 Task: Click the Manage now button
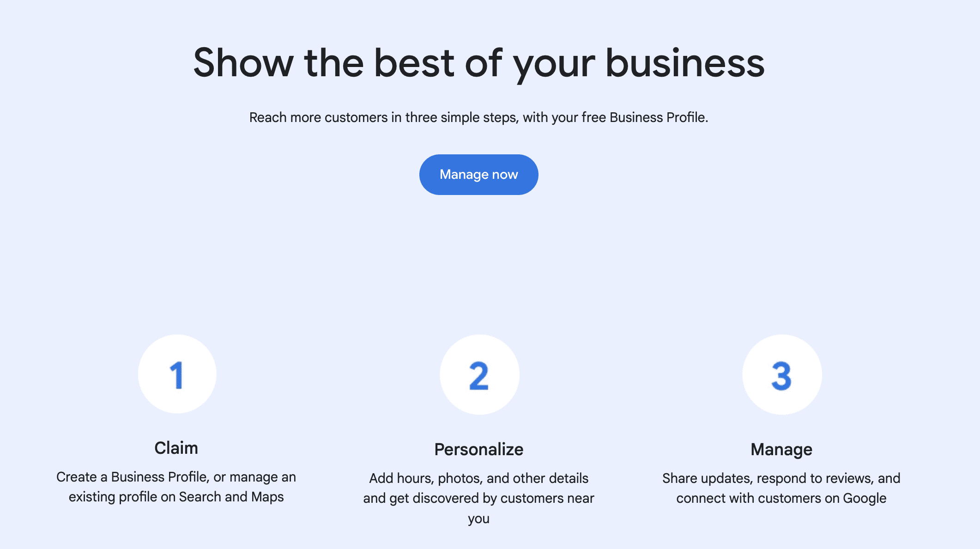(478, 174)
